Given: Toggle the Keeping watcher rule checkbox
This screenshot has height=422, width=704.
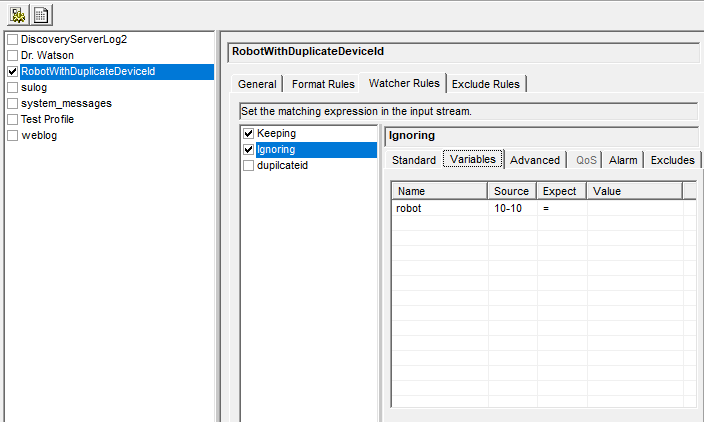Looking at the screenshot, I should point(249,133).
